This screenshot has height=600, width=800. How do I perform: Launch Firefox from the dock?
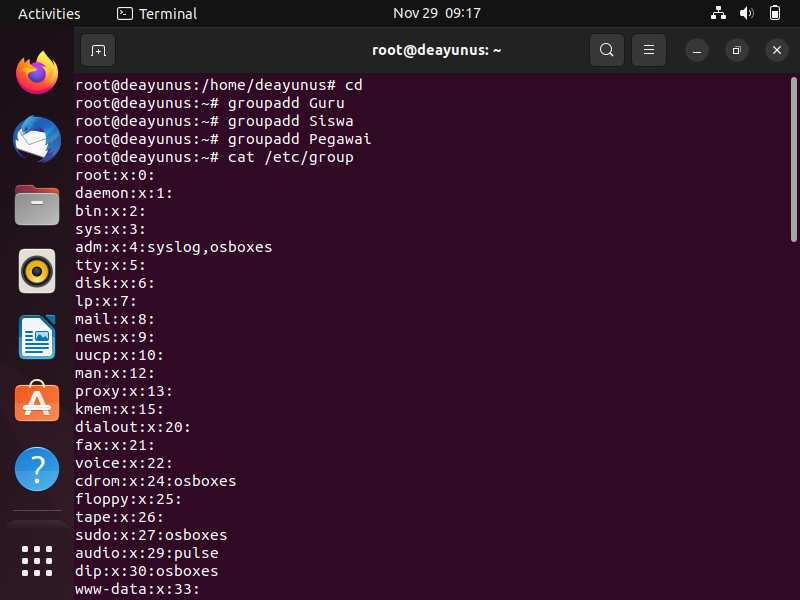coord(37,73)
